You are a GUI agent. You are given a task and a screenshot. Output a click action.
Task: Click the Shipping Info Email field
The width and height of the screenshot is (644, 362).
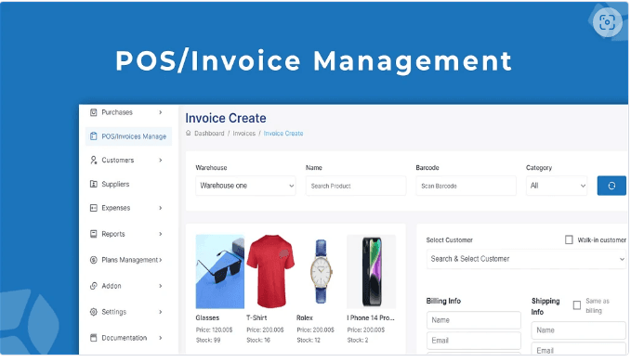coord(579,349)
